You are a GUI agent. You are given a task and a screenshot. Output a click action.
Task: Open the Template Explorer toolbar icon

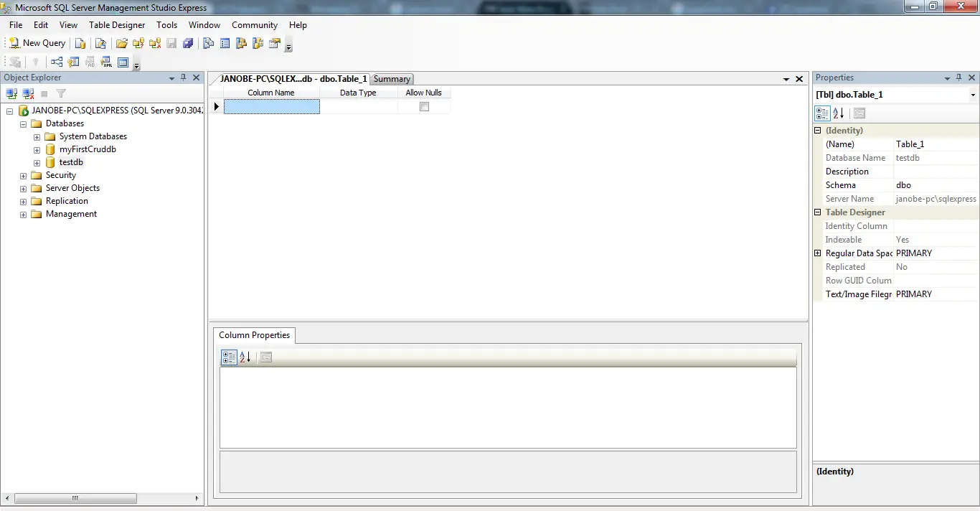tap(258, 43)
